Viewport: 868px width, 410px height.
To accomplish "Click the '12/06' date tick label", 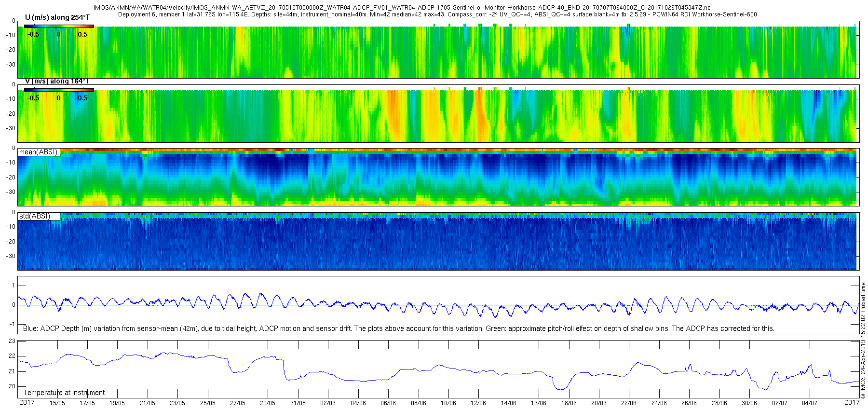I will tap(478, 403).
